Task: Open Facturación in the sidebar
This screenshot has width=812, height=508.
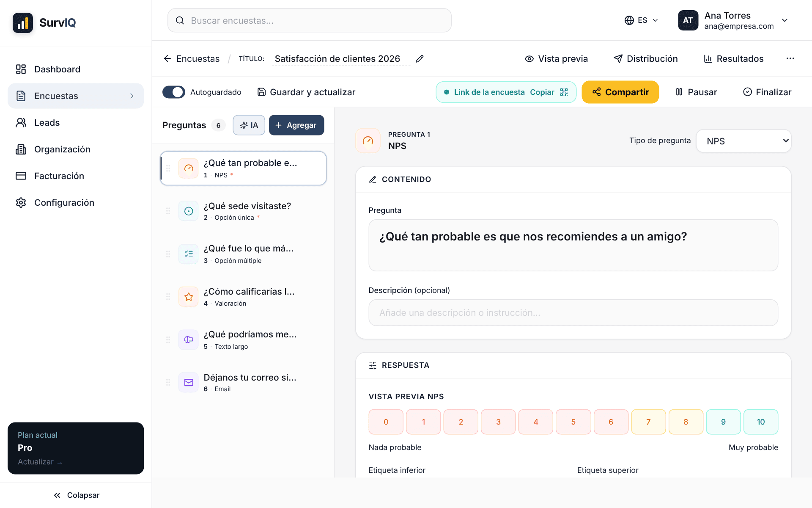Action: tap(76, 176)
